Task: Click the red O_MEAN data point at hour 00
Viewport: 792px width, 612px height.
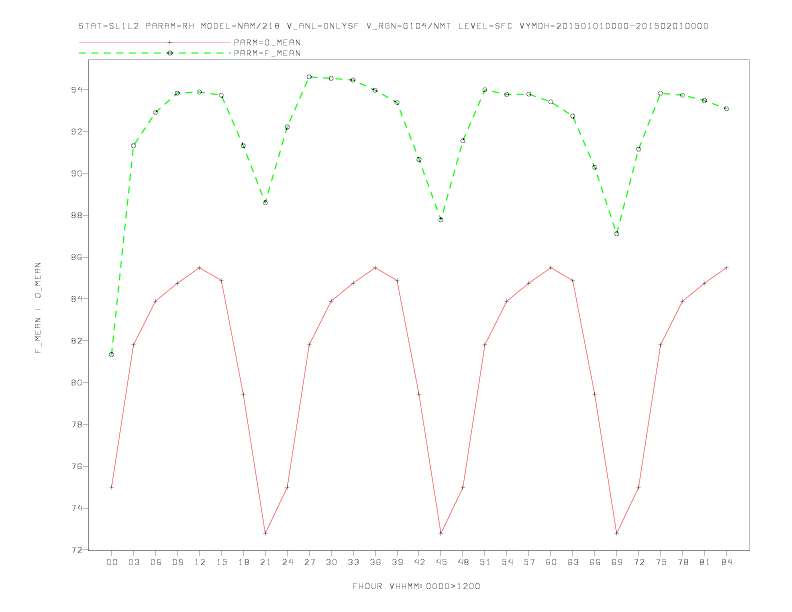Action: tap(112, 487)
